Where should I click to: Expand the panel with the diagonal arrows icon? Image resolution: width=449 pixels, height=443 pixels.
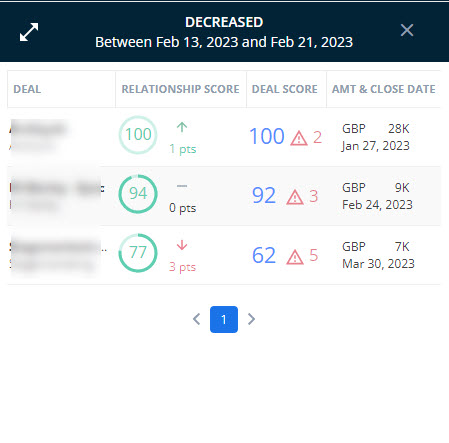[x=29, y=32]
